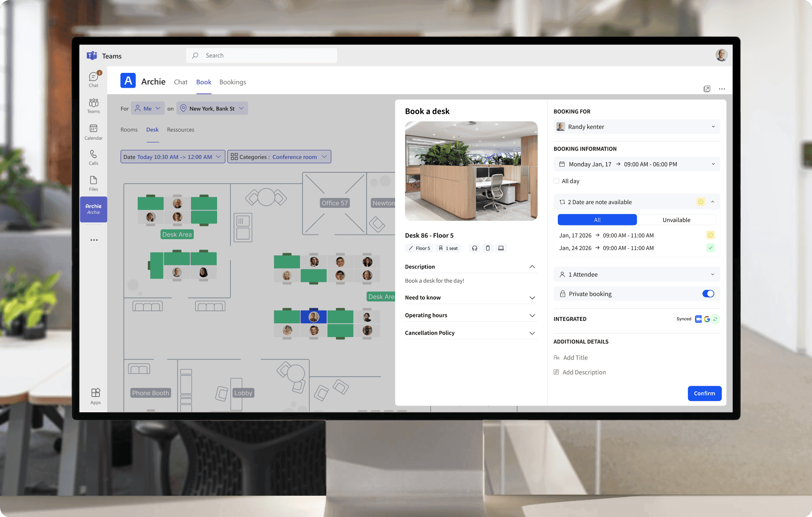This screenshot has height=517, width=812.
Task: Open the Archie app in the sidebar
Action: [93, 209]
